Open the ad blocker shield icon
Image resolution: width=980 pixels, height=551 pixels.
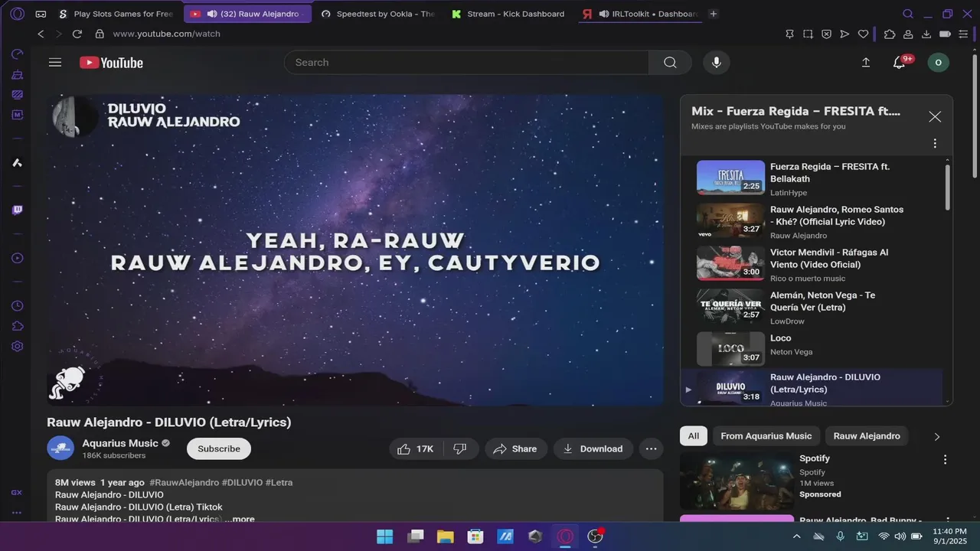click(x=826, y=34)
